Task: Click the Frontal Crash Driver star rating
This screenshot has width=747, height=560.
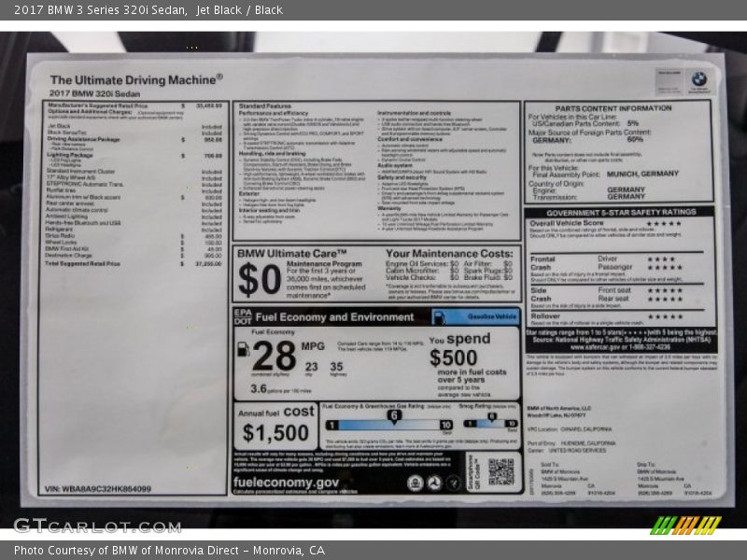Action: click(661, 259)
